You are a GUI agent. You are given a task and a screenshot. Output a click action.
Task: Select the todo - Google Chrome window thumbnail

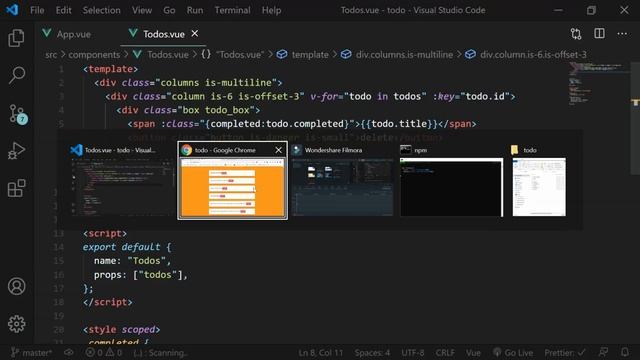232,180
